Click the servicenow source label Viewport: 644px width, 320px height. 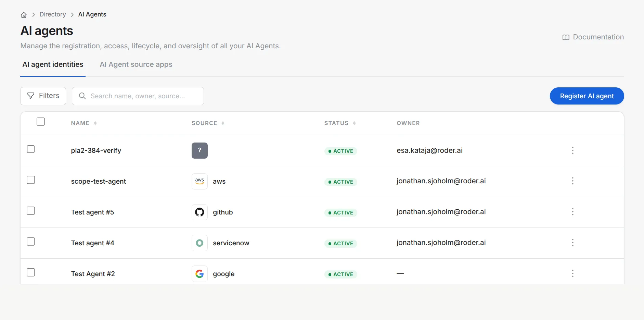pyautogui.click(x=231, y=243)
